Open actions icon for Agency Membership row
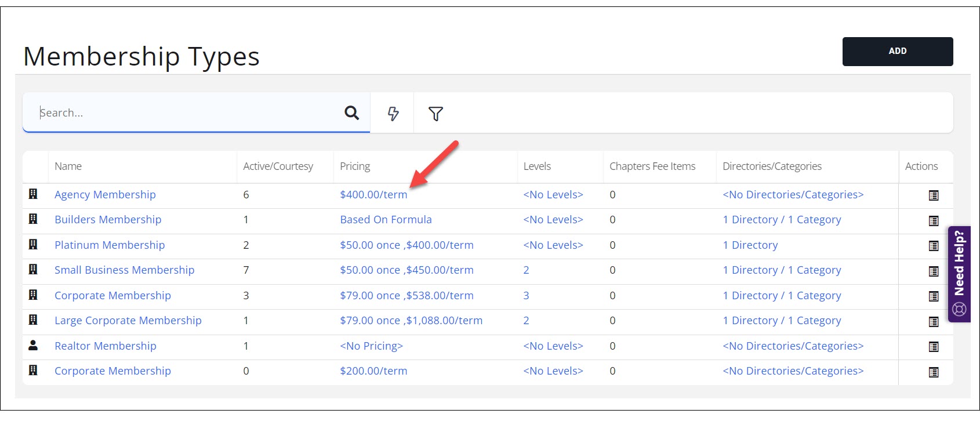The height and width of the screenshot is (421, 980). [x=933, y=195]
